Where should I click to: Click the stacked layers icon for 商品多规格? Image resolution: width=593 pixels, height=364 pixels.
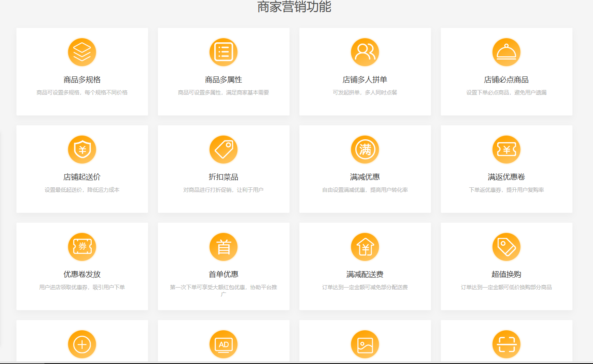[x=82, y=52]
